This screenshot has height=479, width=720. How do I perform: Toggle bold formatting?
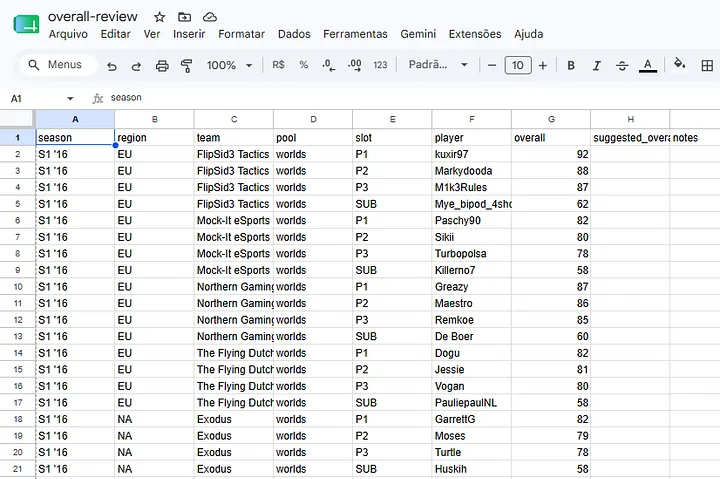571,65
